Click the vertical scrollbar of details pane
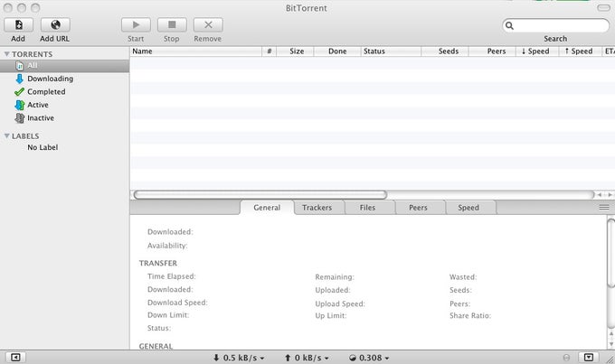 coord(610,253)
